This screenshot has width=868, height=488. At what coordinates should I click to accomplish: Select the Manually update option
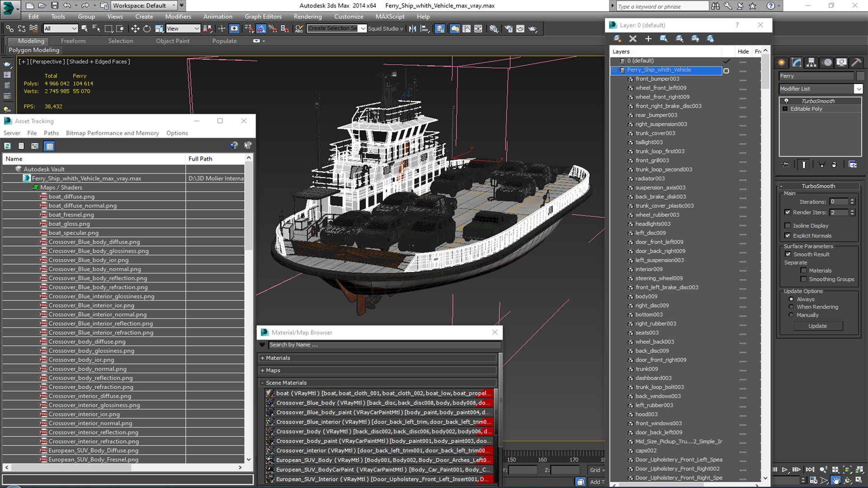click(x=791, y=315)
